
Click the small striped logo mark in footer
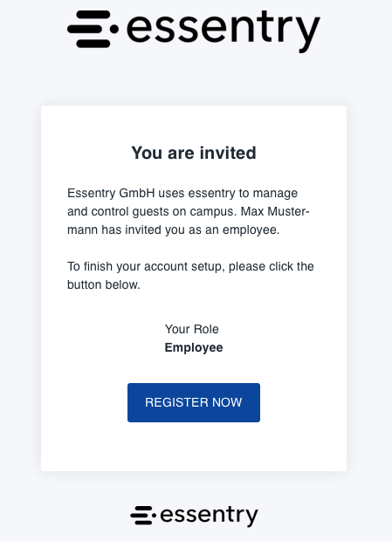[x=143, y=515]
